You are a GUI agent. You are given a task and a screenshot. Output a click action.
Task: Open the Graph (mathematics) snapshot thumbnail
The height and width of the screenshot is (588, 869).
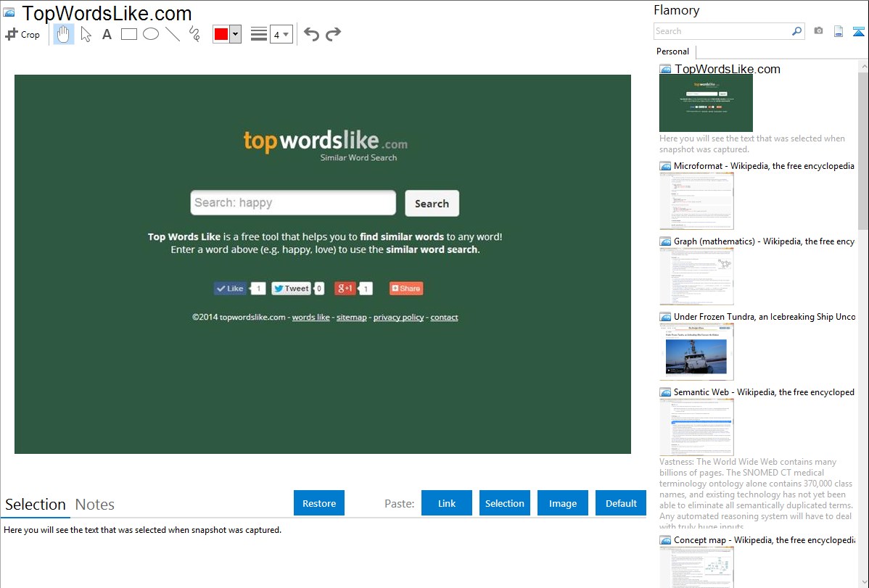[x=696, y=276]
